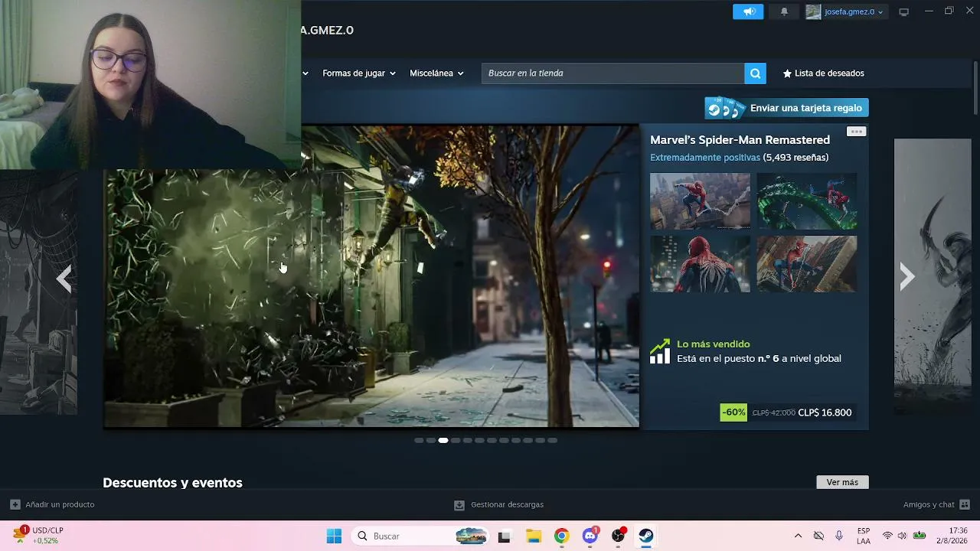This screenshot has height=551, width=980.
Task: Open the megaphone announcements button
Action: point(748,11)
